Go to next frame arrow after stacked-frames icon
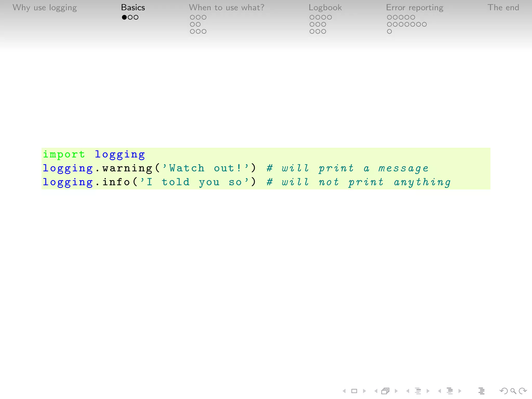Viewport: 532px width, 399px height. point(396,391)
